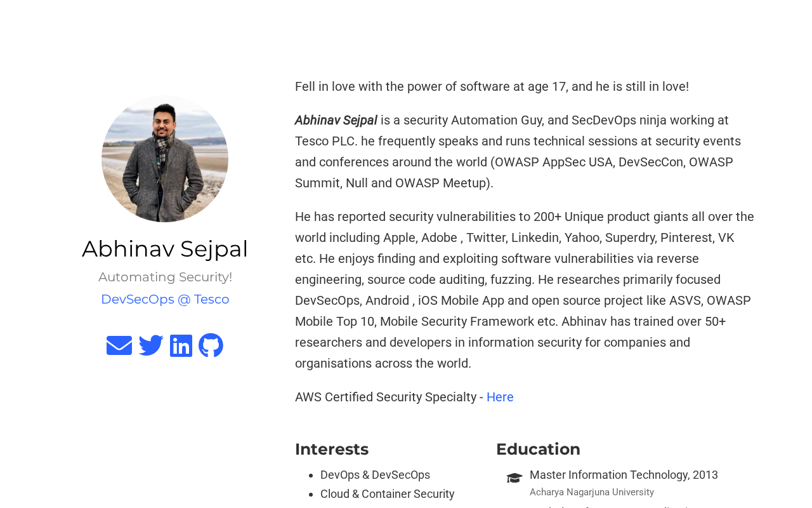The width and height of the screenshot is (812, 508).
Task: Click the Acharya Nagarjuna University text
Action: pos(591,492)
